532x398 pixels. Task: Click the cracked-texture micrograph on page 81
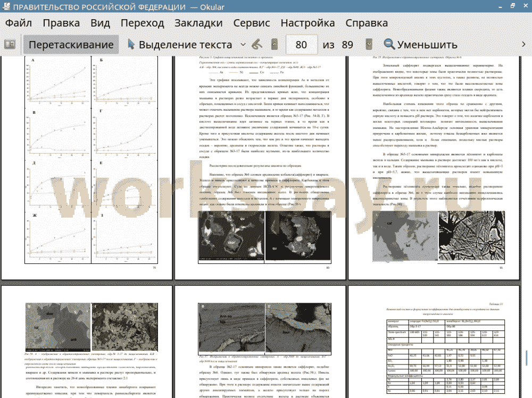pyautogui.click(x=471, y=236)
